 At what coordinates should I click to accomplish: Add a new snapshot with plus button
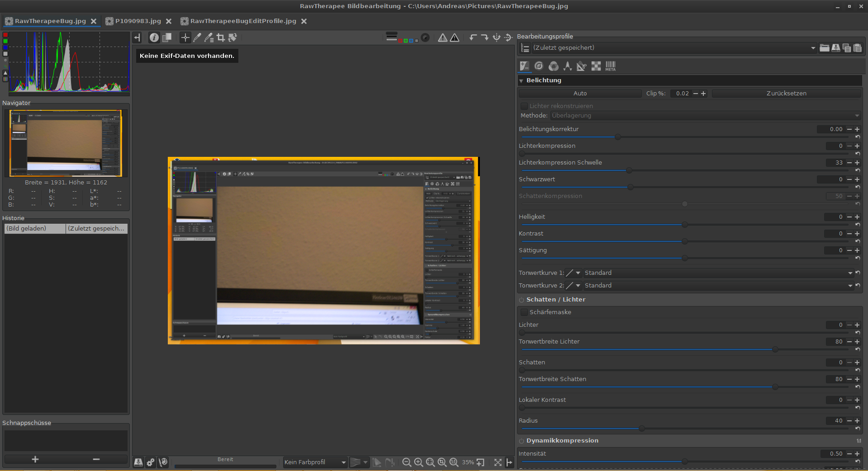click(x=35, y=459)
